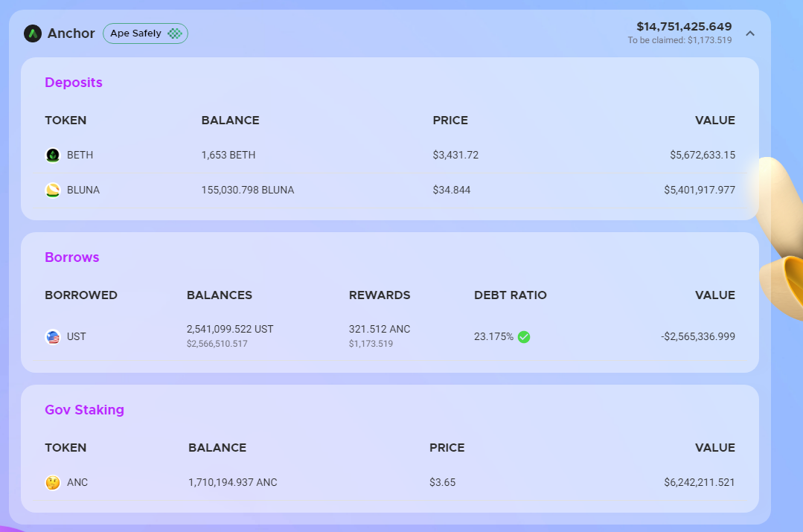Click the VALUE column header in Borrows

[715, 295]
